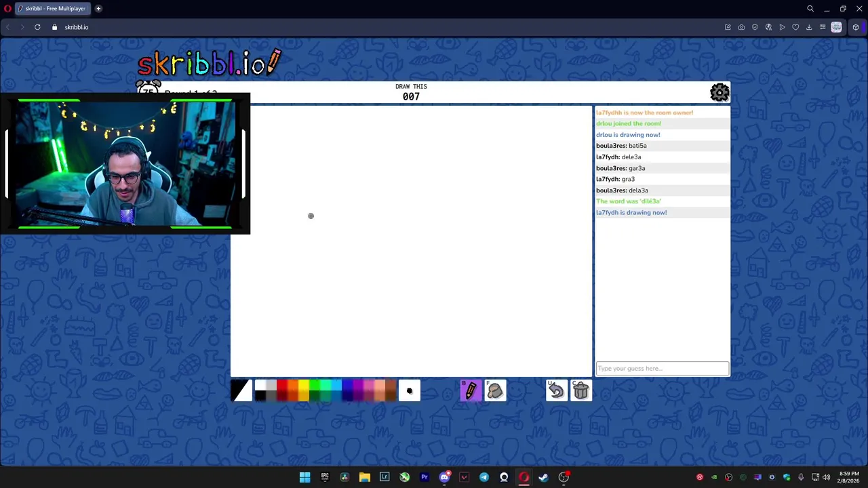Pick the bright yellow color swatch
Viewport: 868px width, 488px height.
304,385
